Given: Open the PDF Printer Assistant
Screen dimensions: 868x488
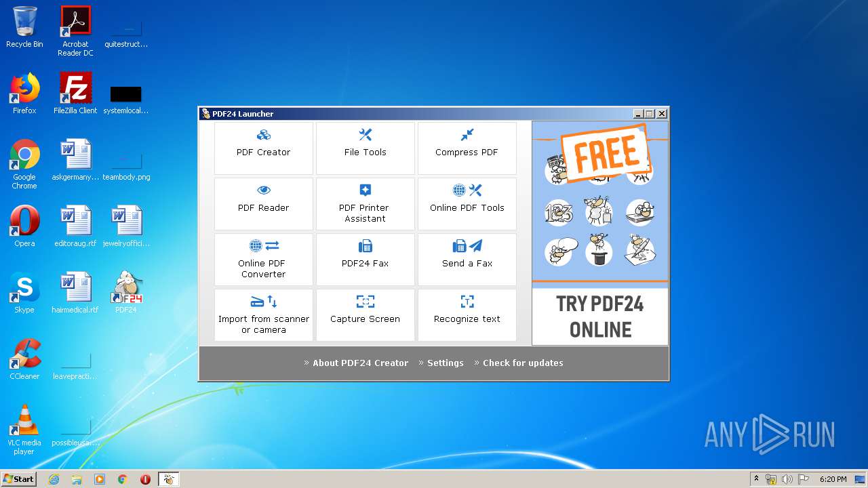Looking at the screenshot, I should tap(366, 204).
